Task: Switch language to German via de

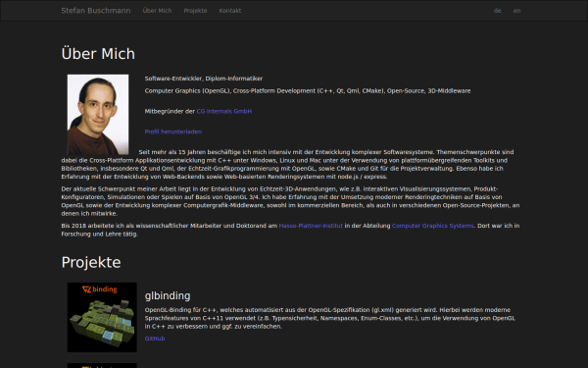Action: pos(497,11)
